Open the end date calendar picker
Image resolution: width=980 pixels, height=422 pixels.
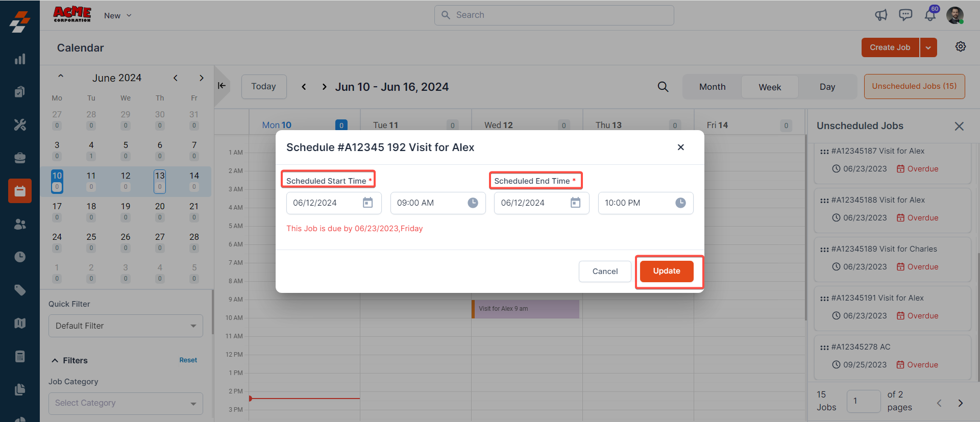click(x=575, y=203)
